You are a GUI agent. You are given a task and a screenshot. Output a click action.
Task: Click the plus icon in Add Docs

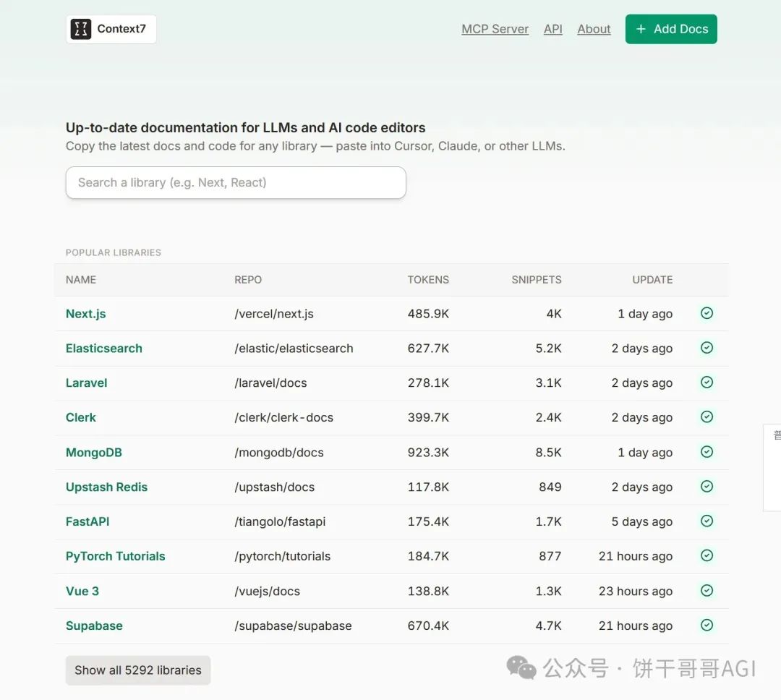click(641, 29)
